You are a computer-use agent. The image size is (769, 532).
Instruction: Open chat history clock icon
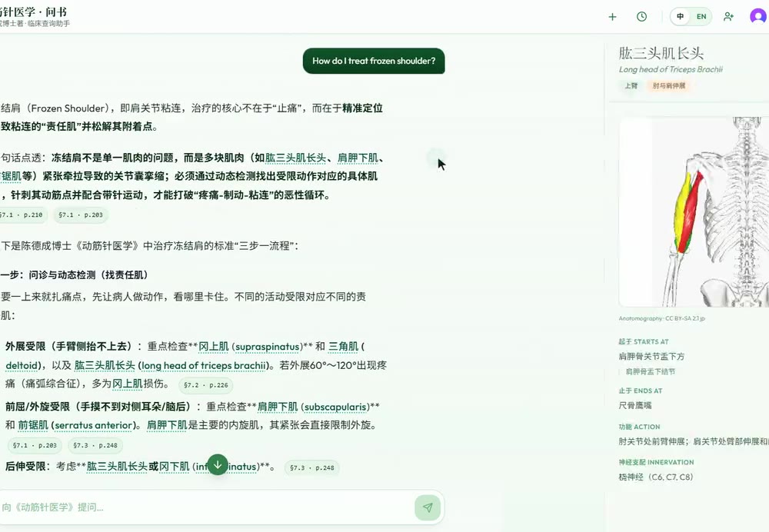[x=641, y=17]
